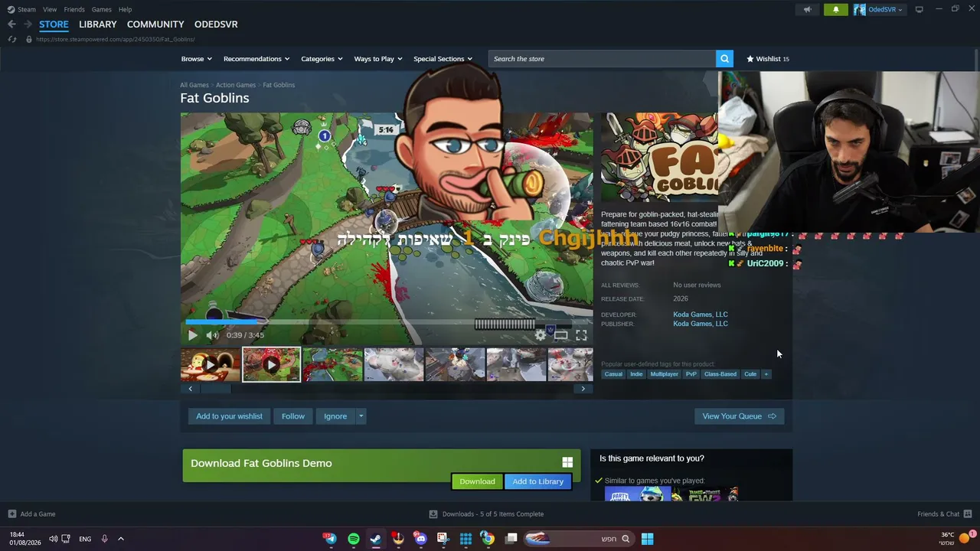The height and width of the screenshot is (551, 980).
Task: Open the Help menu
Action: 125,9
